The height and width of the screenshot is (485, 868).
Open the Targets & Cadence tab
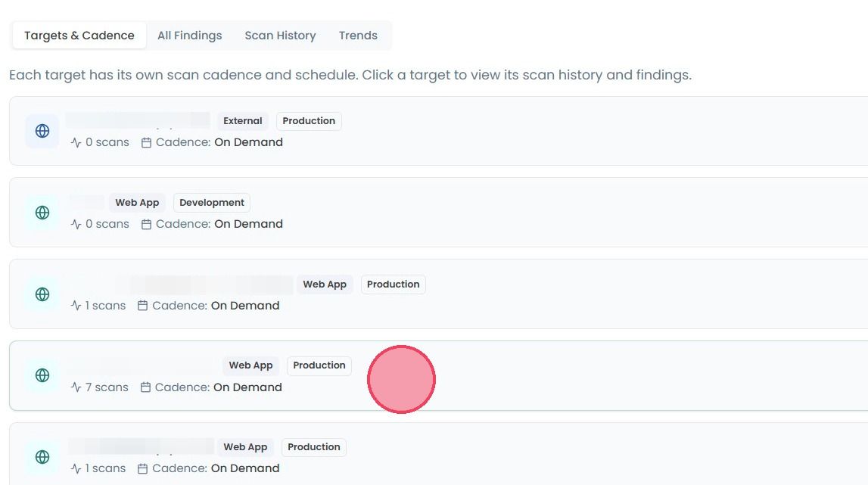[x=79, y=36]
